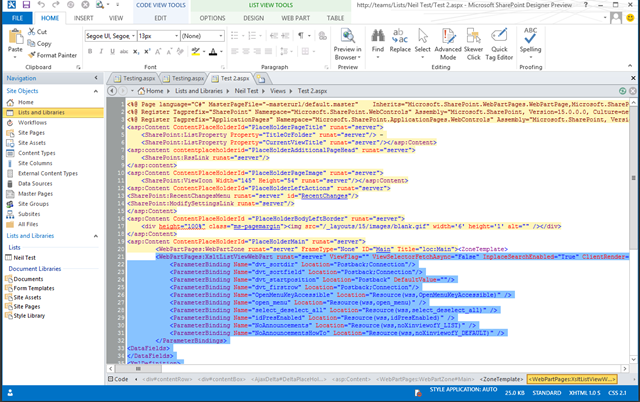Viewport: 640px width, 402px height.
Task: Collapse the Site Objects section
Action: click(x=98, y=90)
